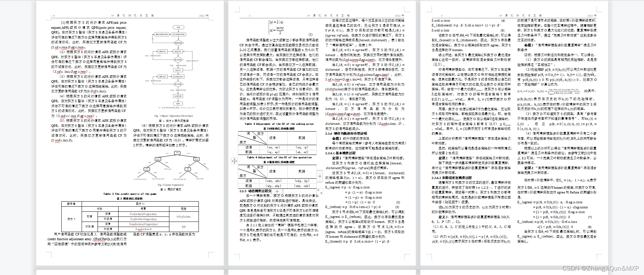
Task: Click the bold label "定理 1" on page 5
Action: pos(337,158)
